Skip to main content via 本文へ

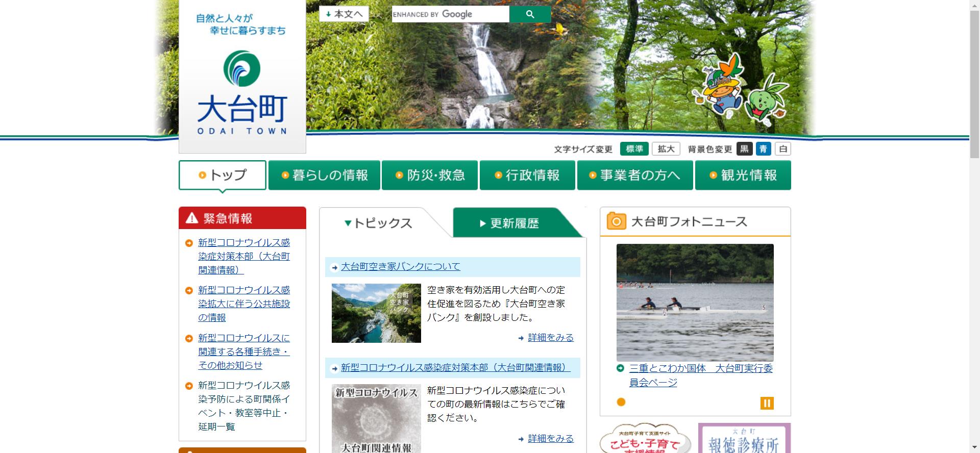[344, 14]
